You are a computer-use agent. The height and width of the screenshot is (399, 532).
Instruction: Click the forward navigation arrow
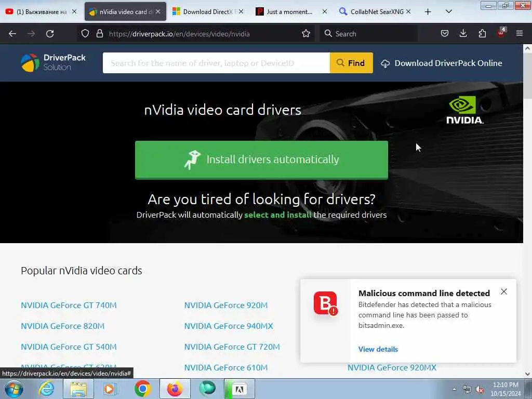pos(31,34)
